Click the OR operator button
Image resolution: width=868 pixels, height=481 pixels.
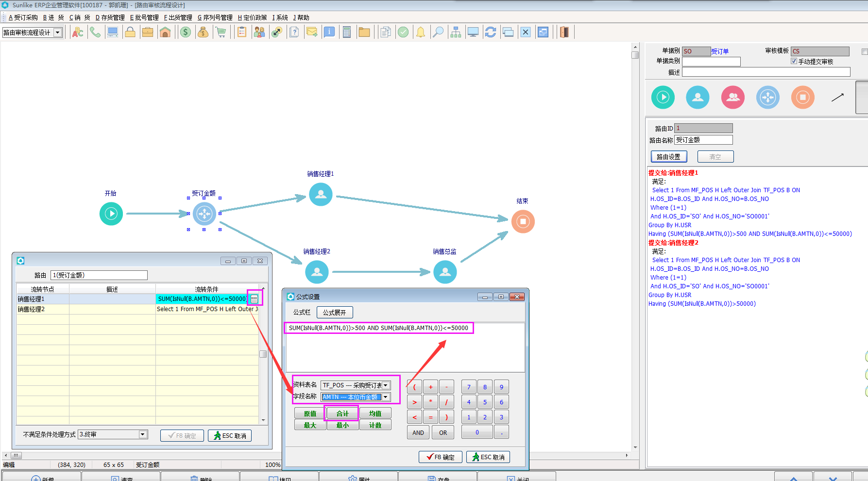[x=443, y=432]
